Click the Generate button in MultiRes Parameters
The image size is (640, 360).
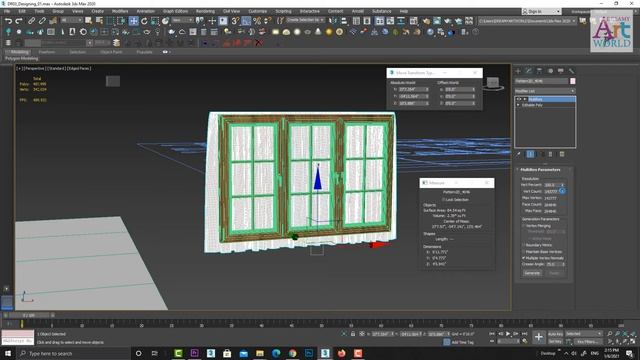coord(532,273)
